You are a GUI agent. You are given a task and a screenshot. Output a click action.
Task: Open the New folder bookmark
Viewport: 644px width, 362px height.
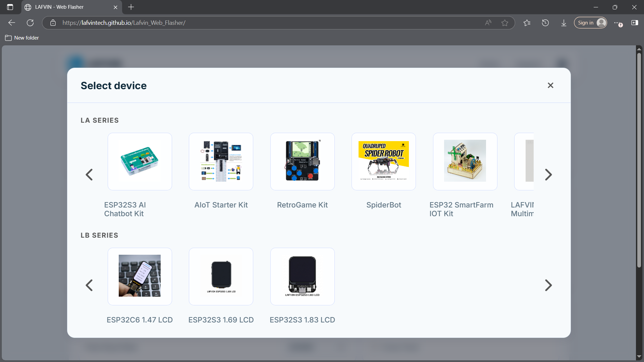coord(22,38)
